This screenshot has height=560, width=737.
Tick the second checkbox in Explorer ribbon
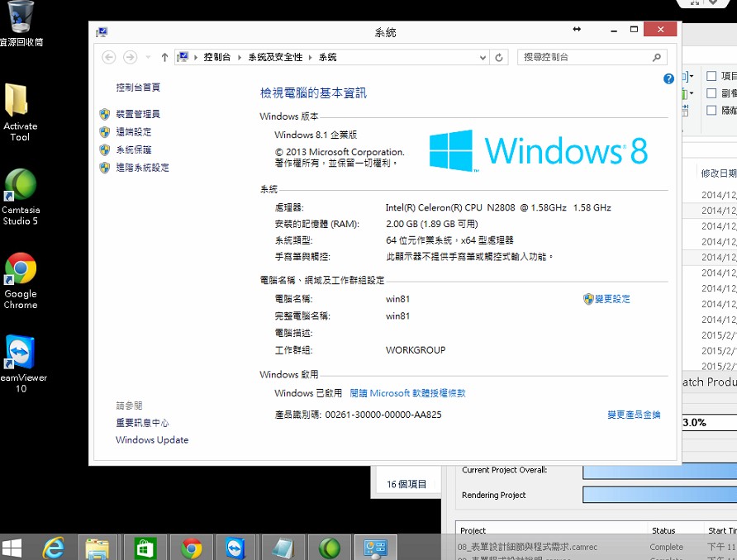[x=711, y=93]
